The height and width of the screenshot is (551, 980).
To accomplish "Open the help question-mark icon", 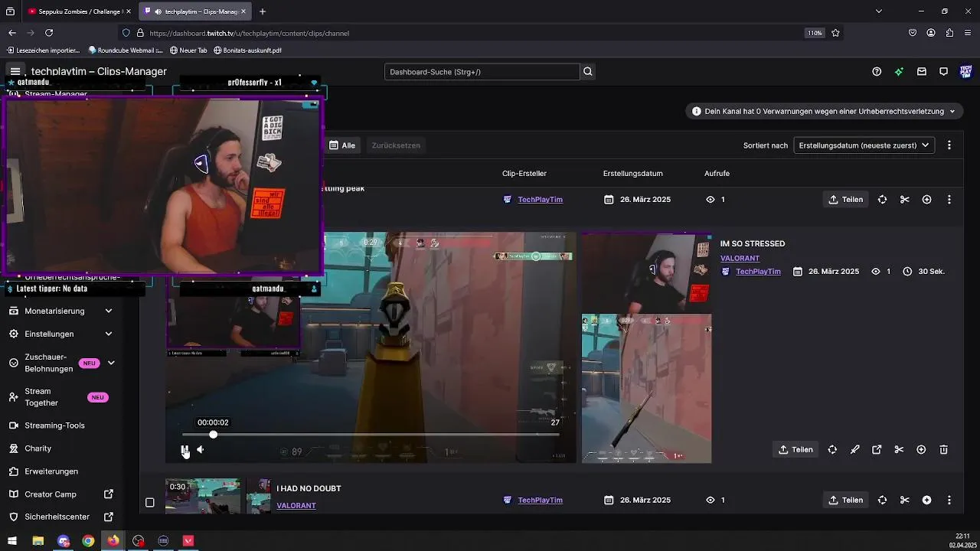I will coord(877,72).
